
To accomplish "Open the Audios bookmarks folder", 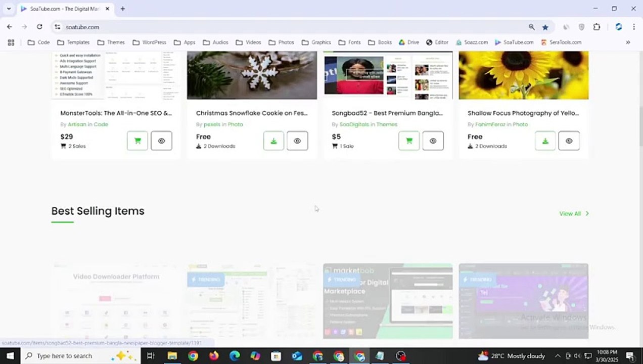I will (x=215, y=42).
